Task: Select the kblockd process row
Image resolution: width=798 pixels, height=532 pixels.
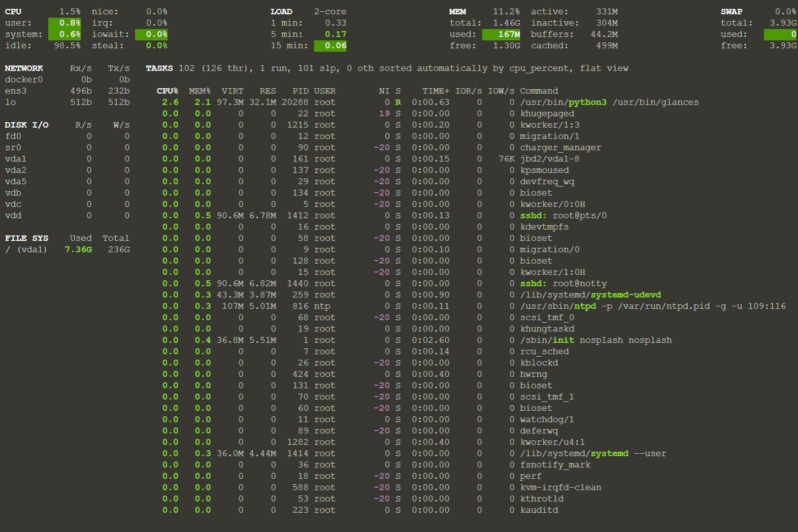Action: coord(360,363)
